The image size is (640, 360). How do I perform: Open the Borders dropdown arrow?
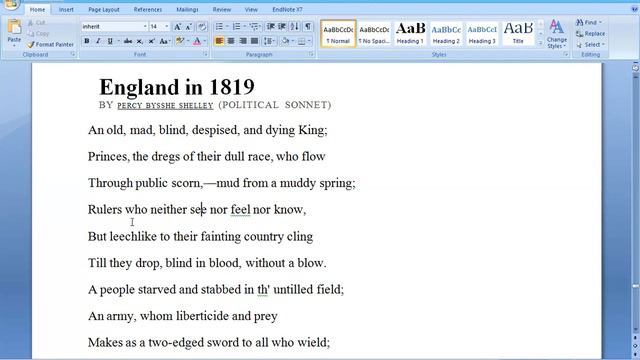coord(309,41)
